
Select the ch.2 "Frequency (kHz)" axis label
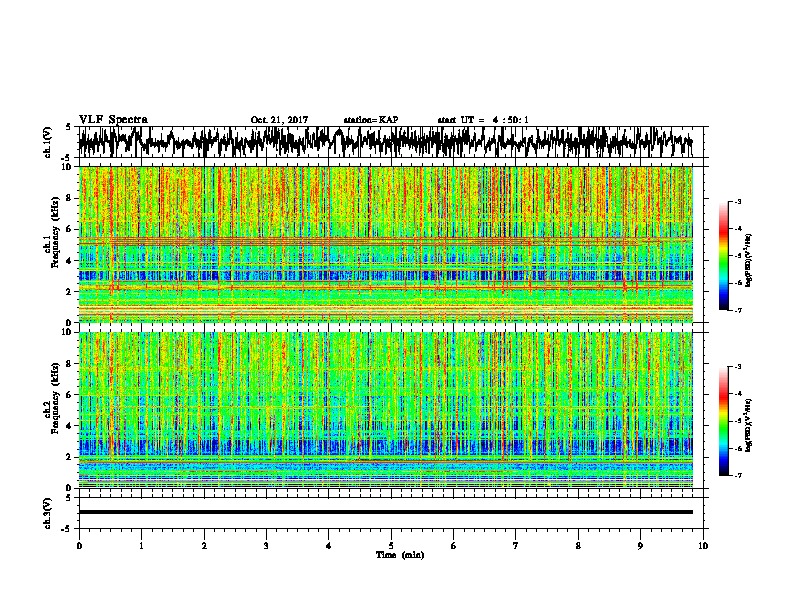tap(55, 398)
